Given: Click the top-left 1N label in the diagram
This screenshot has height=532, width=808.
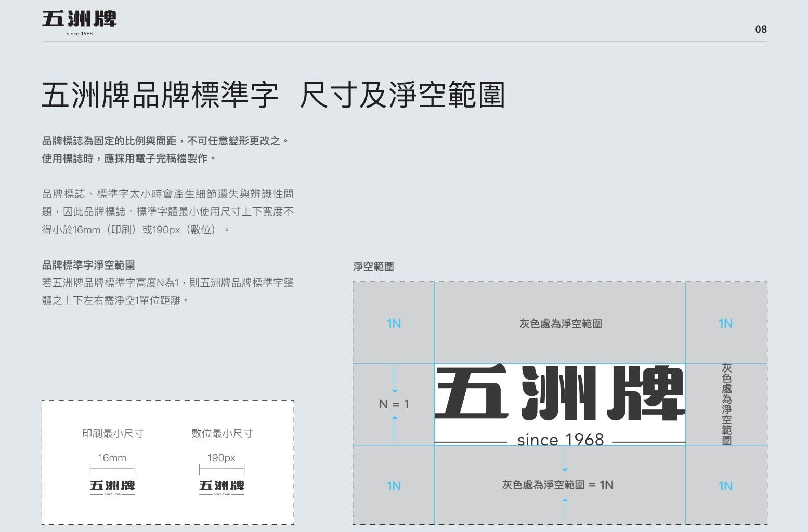Looking at the screenshot, I should 394,324.
